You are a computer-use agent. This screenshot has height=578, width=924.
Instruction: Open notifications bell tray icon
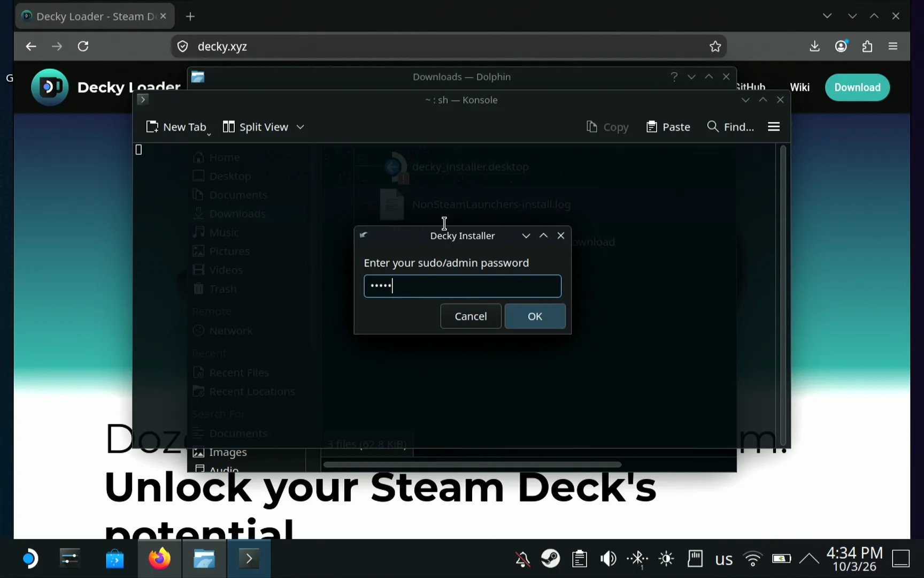[523, 559]
